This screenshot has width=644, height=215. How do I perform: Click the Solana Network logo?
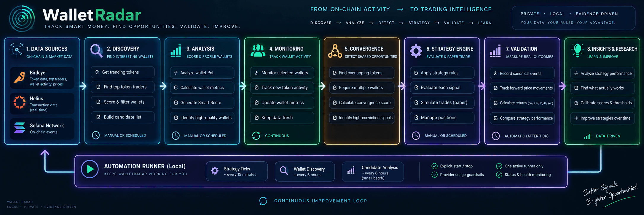[x=20, y=128]
